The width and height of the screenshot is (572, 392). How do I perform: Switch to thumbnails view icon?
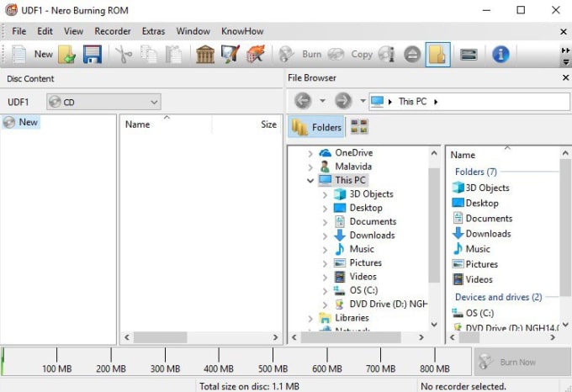pyautogui.click(x=359, y=126)
